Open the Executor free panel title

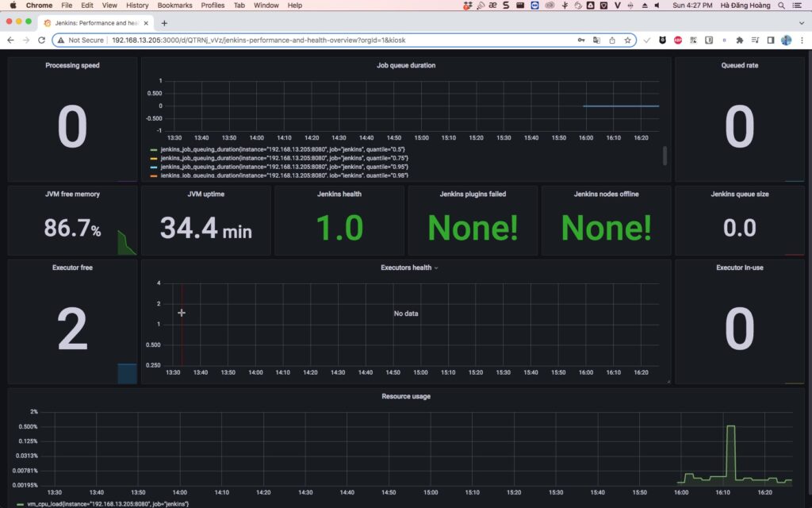tap(72, 267)
